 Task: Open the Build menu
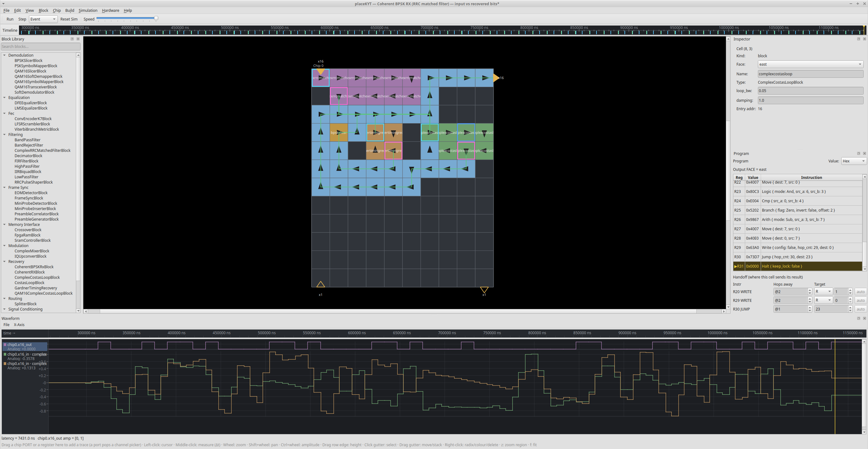pos(69,11)
